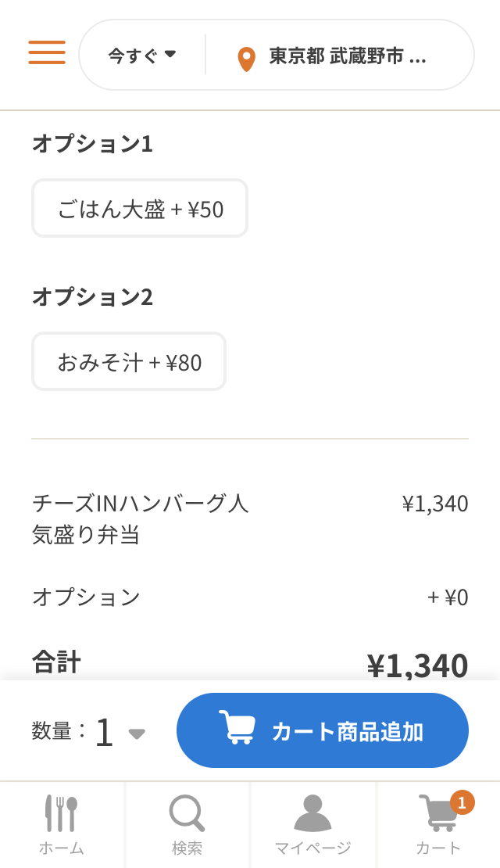Viewport: 500px width, 868px height.
Task: Expand the 数量 quantity selector
Action: tap(137, 733)
